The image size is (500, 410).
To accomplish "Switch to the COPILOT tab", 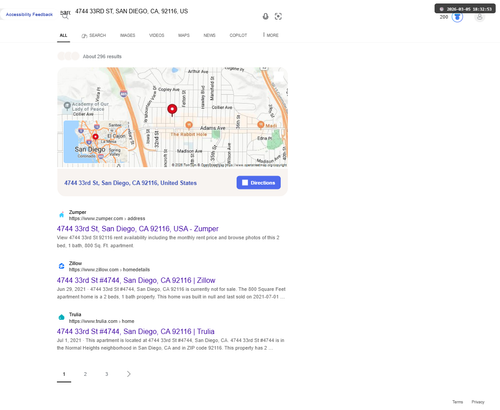I will coord(238,35).
